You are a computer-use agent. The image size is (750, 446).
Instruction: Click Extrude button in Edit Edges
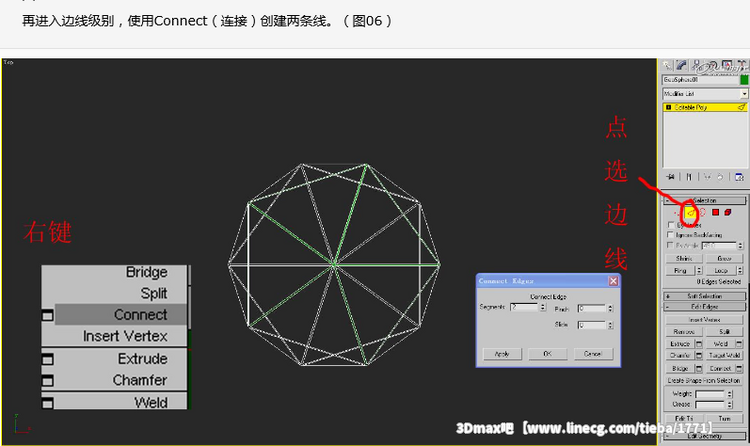pos(680,344)
